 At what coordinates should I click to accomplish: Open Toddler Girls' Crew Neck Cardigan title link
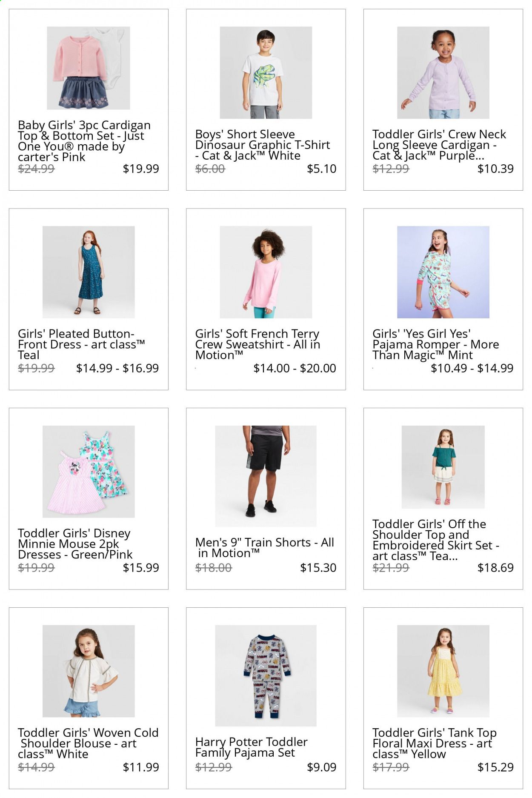(x=439, y=145)
